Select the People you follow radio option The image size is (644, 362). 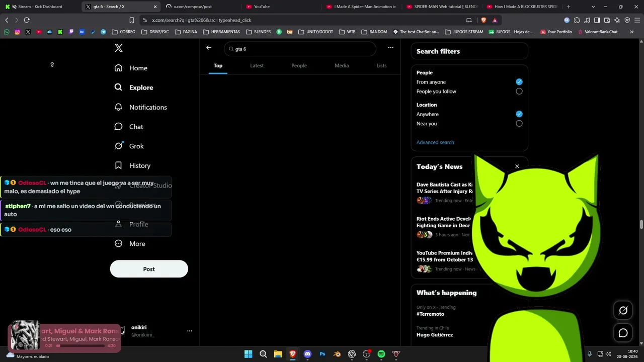click(519, 92)
